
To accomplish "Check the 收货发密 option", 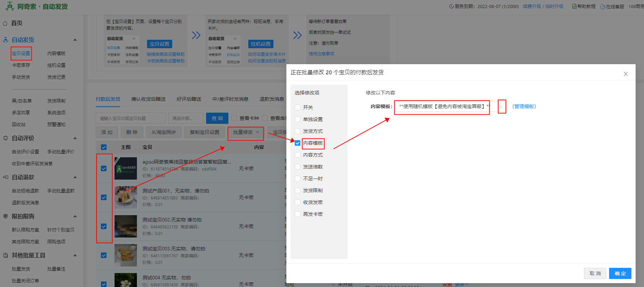I will (x=298, y=202).
